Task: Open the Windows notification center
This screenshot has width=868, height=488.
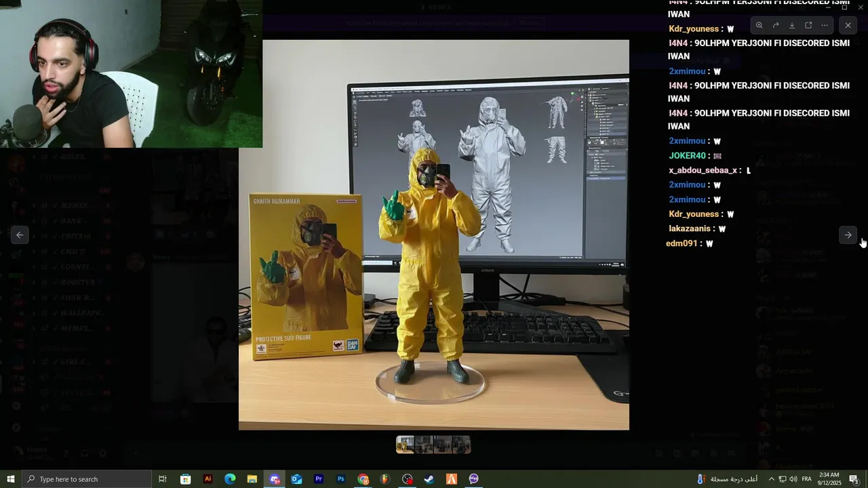Action: 854,479
